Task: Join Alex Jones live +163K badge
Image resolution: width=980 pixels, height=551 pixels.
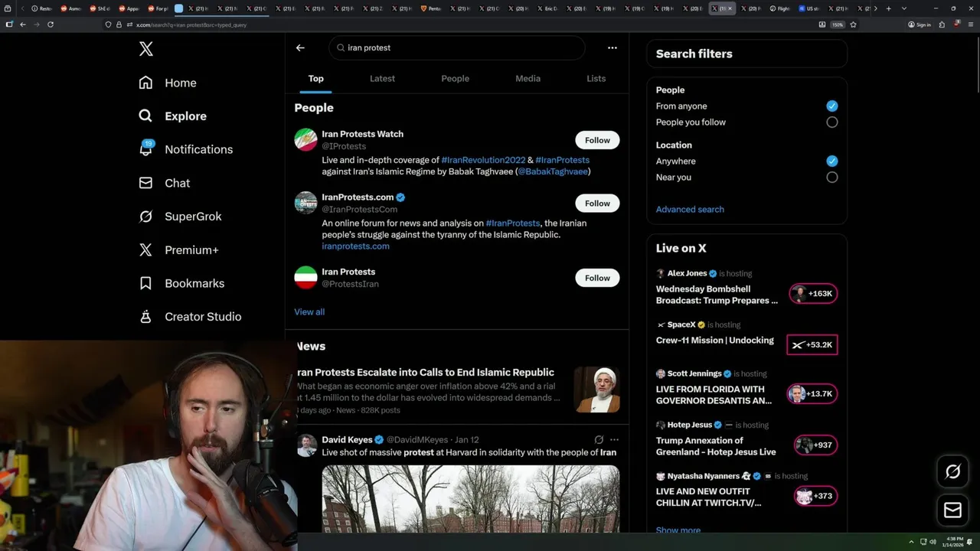Action: (813, 294)
